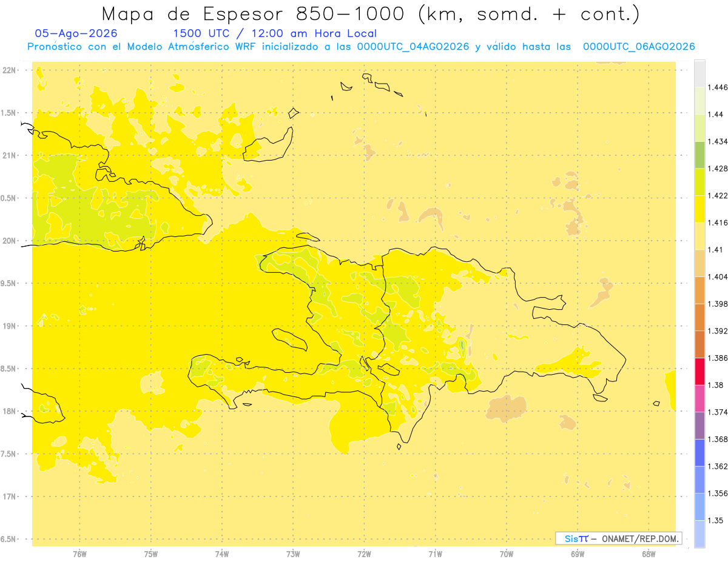The height and width of the screenshot is (562, 728).
Task: Click the legend value 1.386
Action: click(716, 358)
